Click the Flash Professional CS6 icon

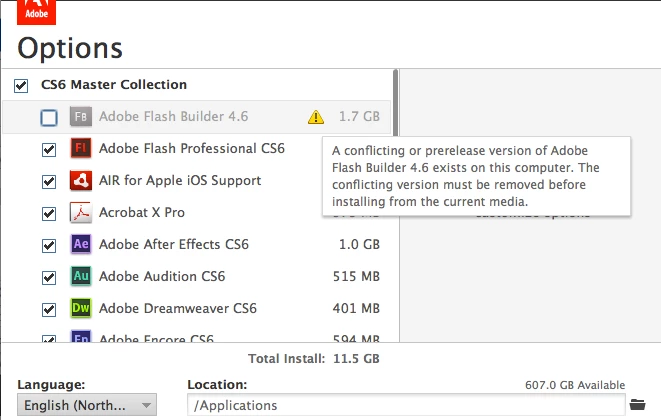coord(81,149)
